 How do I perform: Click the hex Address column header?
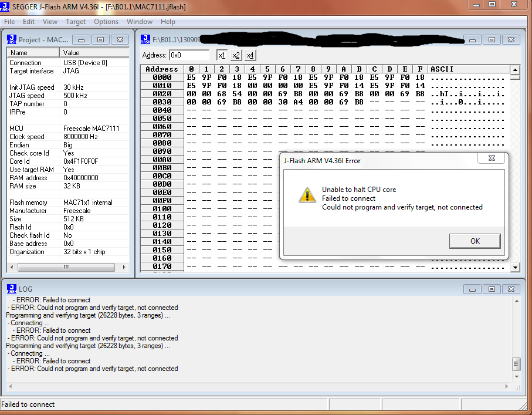pyautogui.click(x=162, y=69)
